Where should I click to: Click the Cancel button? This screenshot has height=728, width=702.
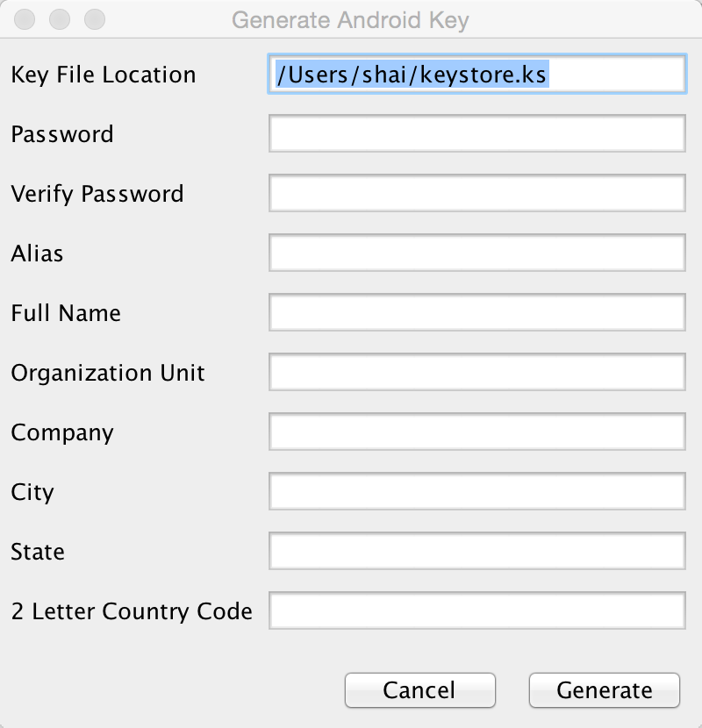[419, 690]
